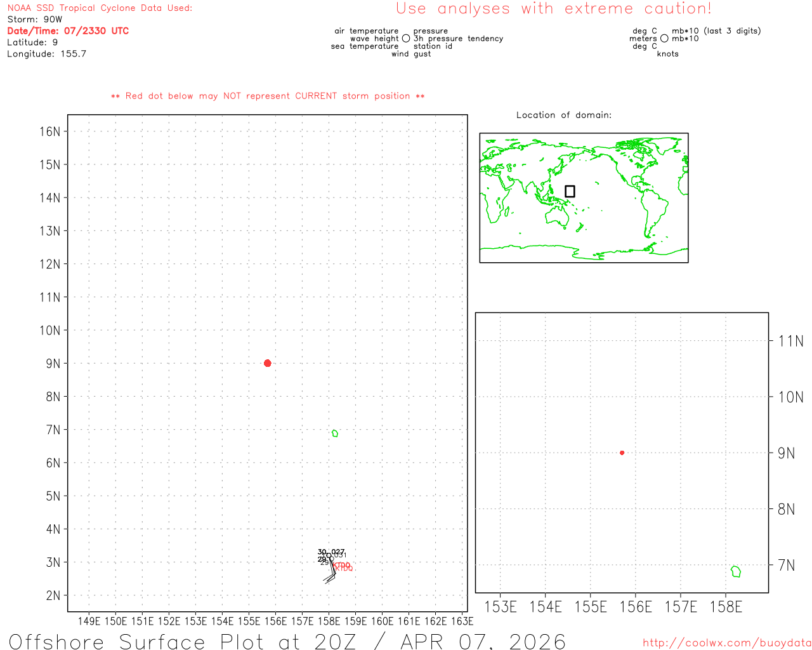Click 'Use analyses with extreme caution!' heading
The height and width of the screenshot is (650, 812).
tap(554, 8)
